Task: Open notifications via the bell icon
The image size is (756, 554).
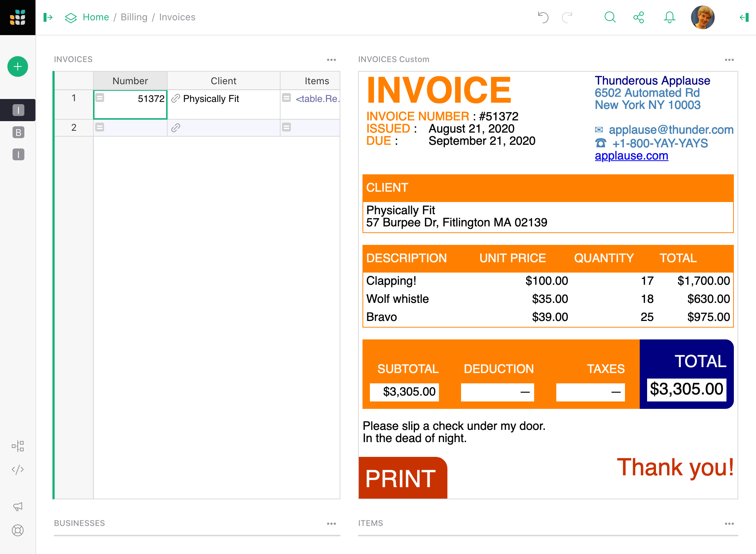Action: click(x=669, y=17)
